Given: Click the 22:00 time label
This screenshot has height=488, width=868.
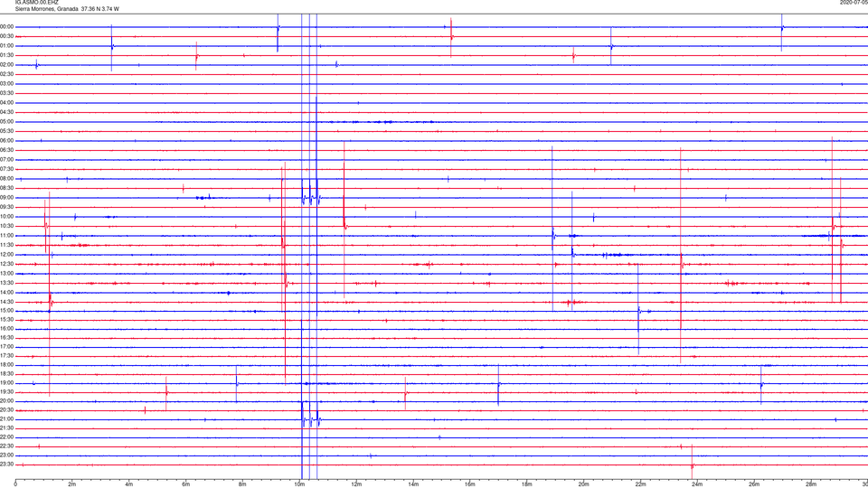Looking at the screenshot, I should [7, 437].
